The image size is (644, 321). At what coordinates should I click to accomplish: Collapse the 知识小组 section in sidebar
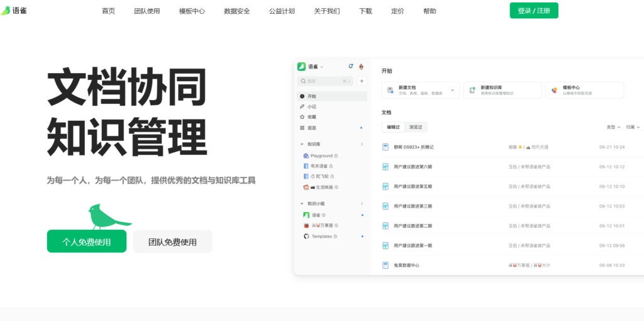[x=302, y=204]
